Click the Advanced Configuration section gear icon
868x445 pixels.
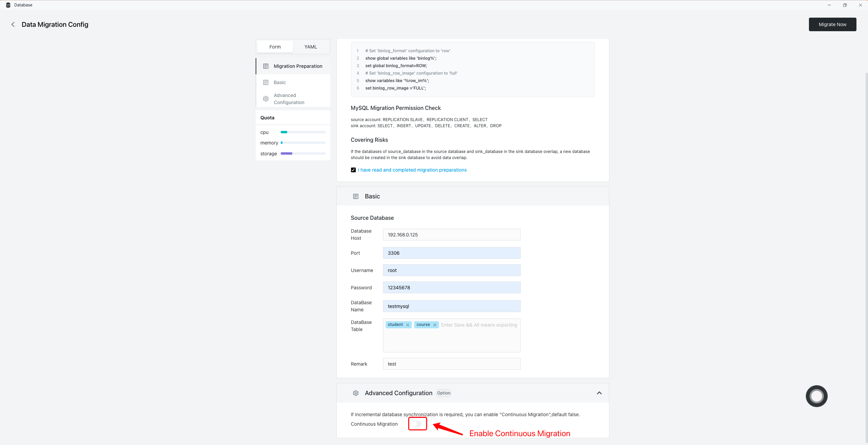click(x=355, y=393)
